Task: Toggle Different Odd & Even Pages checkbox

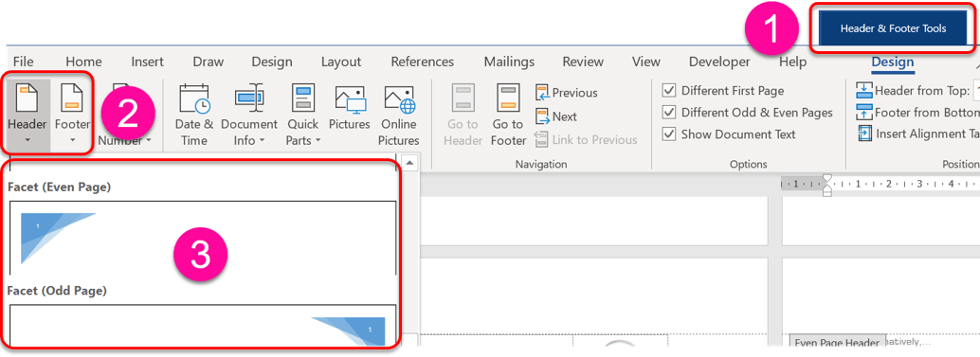Action: click(669, 113)
